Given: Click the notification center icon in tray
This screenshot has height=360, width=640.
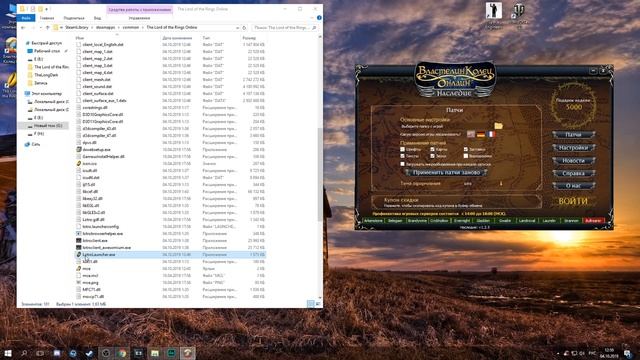Looking at the screenshot, I should (x=627, y=353).
